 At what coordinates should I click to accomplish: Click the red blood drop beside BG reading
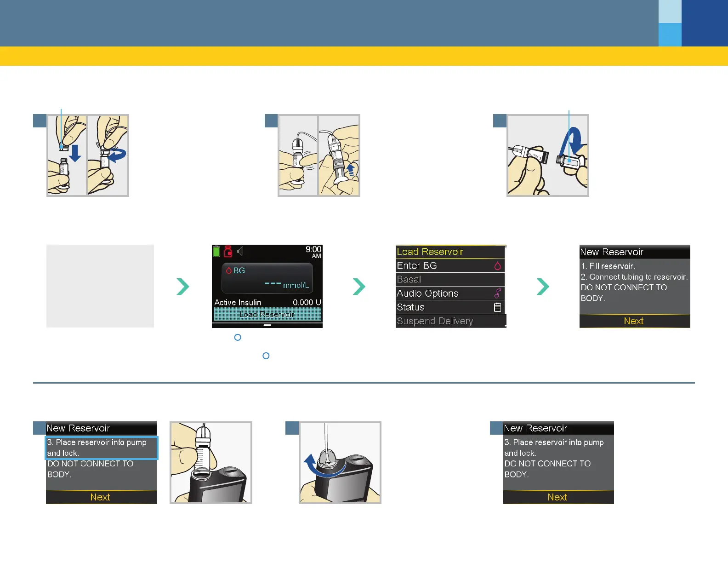228,270
